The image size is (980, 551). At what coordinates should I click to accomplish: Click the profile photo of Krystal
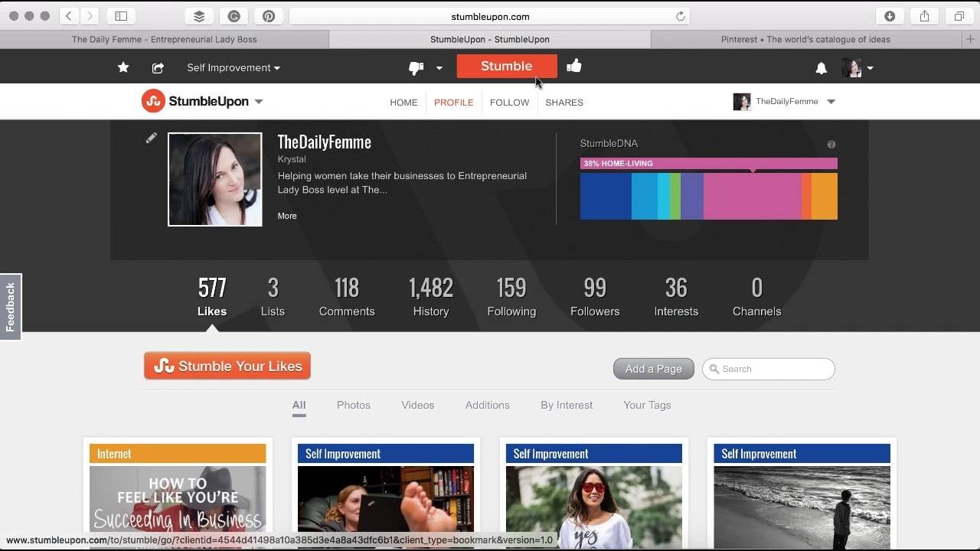(x=215, y=180)
